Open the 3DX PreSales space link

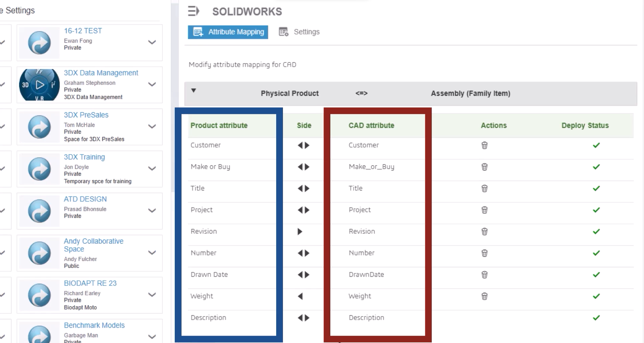86,115
